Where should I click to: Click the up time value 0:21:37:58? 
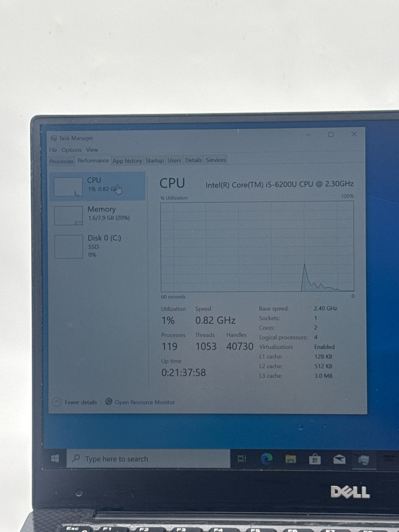184,373
